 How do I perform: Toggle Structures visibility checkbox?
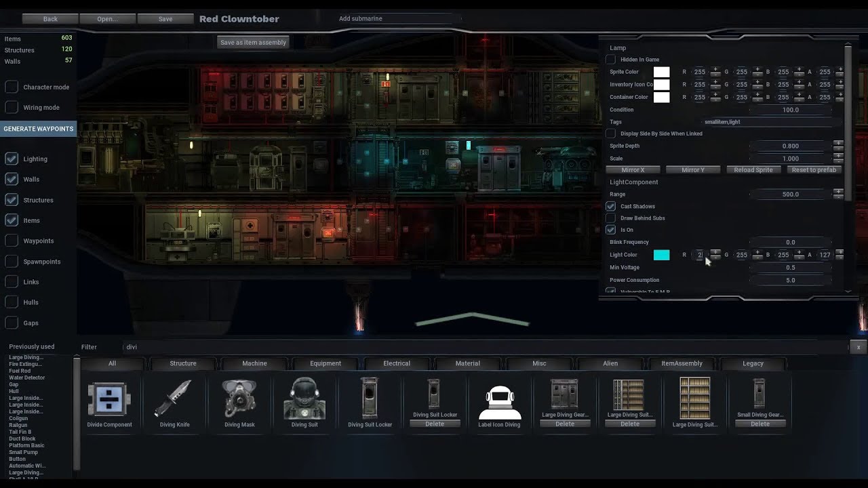[x=12, y=200]
